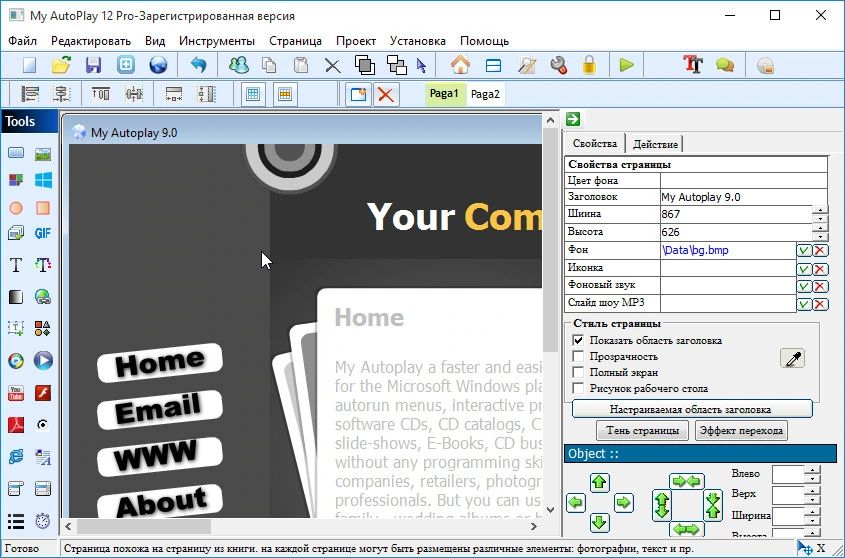
Task: Click the green checkmark next to Фон
Action: click(x=804, y=250)
